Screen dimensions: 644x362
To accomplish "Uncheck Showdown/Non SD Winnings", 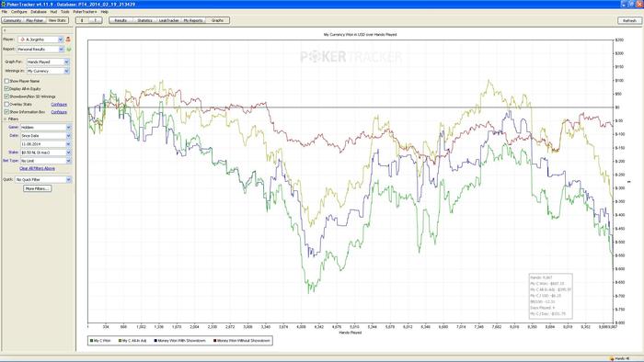I will pos(6,96).
